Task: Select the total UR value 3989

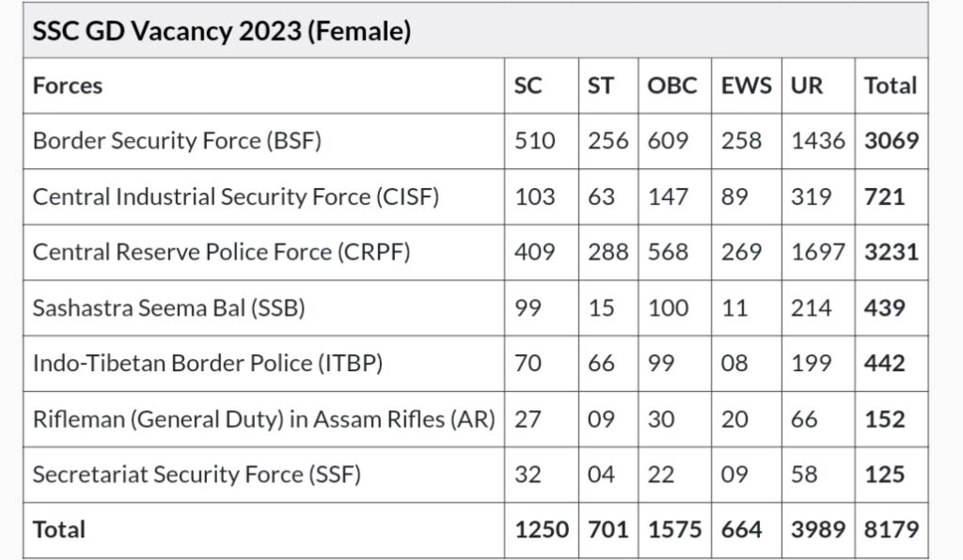Action: pyautogui.click(x=818, y=530)
